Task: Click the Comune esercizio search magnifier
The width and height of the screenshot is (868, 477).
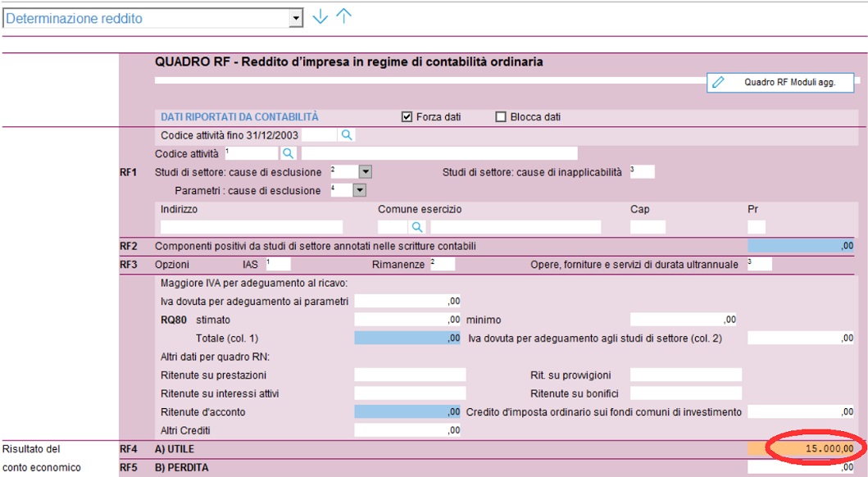Action: tap(417, 227)
